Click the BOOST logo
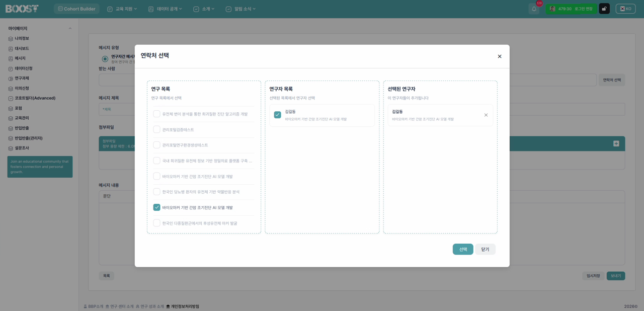This screenshot has height=311, width=644. click(22, 9)
